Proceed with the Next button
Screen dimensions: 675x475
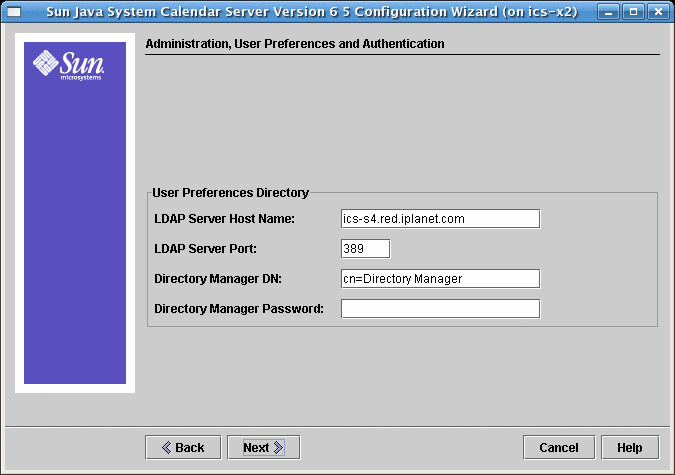[263, 447]
